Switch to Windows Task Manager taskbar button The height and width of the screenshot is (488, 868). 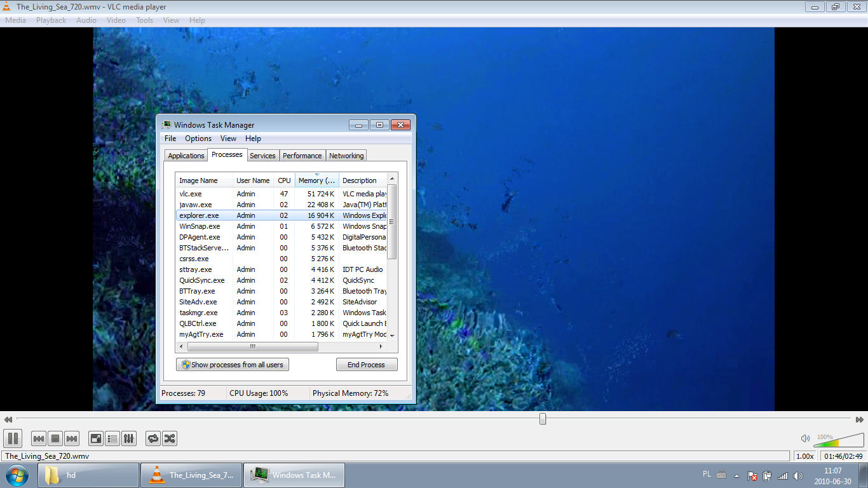pyautogui.click(x=294, y=475)
